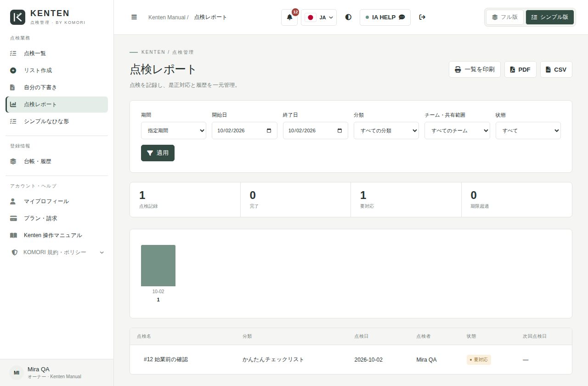Open IA HELP chat
Image resolution: width=588 pixels, height=386 pixels.
click(385, 17)
